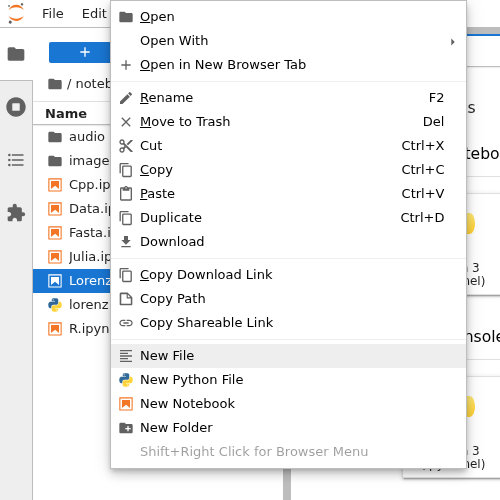Expand the Open With submenu arrow
This screenshot has height=500, width=500.
pos(452,42)
